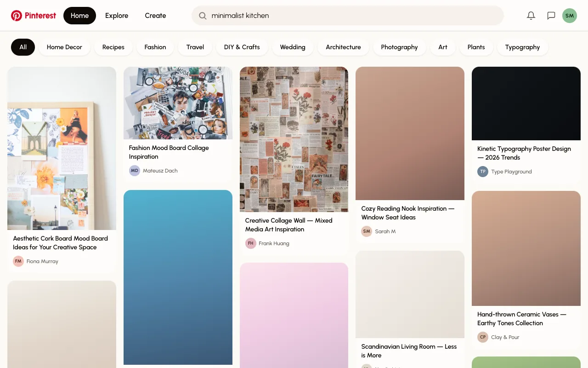The image size is (588, 368).
Task: Switch to the Explore tab
Action: click(116, 15)
